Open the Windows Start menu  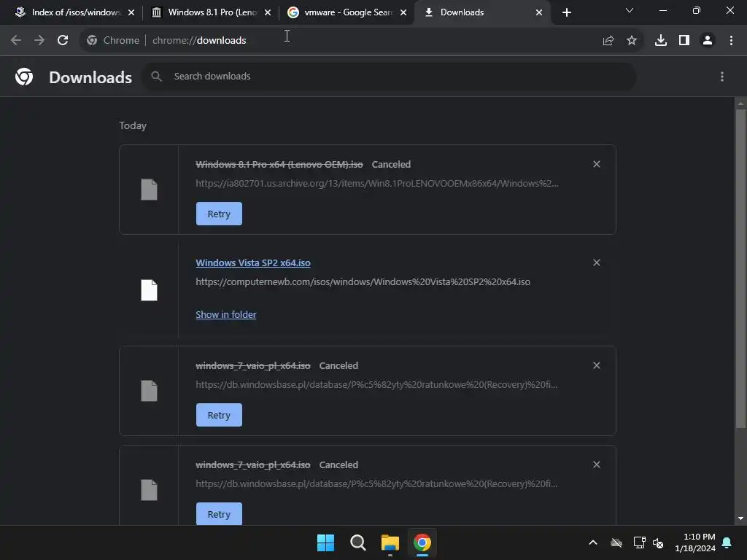click(326, 542)
